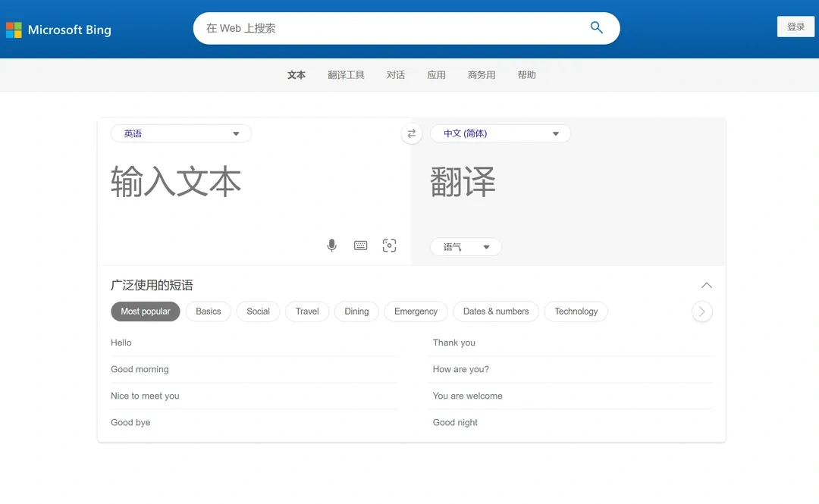The image size is (819, 504).
Task: Open the 翻译工具 menu item
Action: (346, 75)
